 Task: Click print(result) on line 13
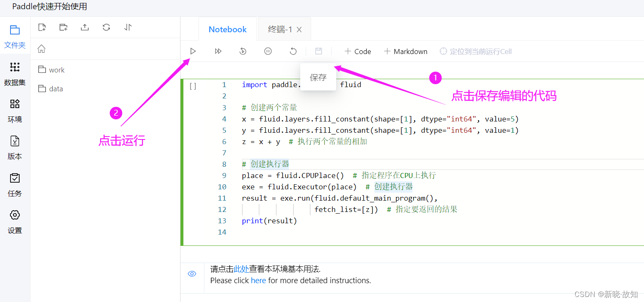269,221
